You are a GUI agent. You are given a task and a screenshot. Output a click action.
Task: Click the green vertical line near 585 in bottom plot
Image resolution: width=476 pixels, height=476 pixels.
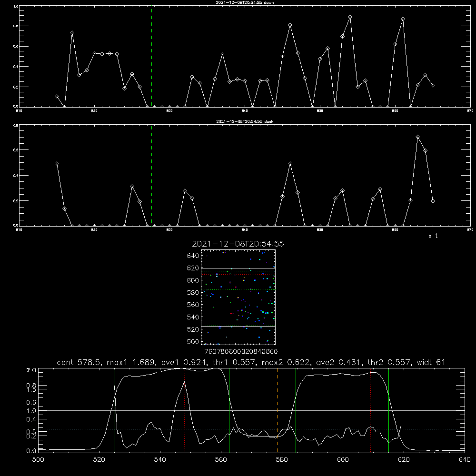click(296, 410)
